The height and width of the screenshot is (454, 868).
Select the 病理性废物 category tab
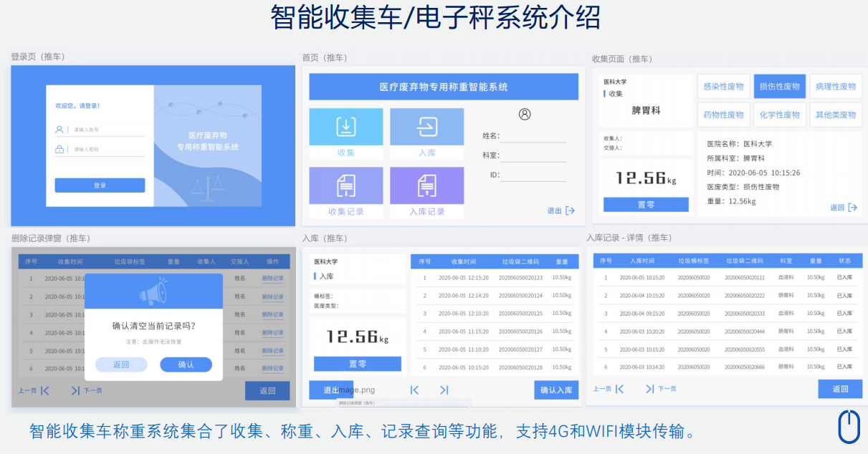(835, 87)
